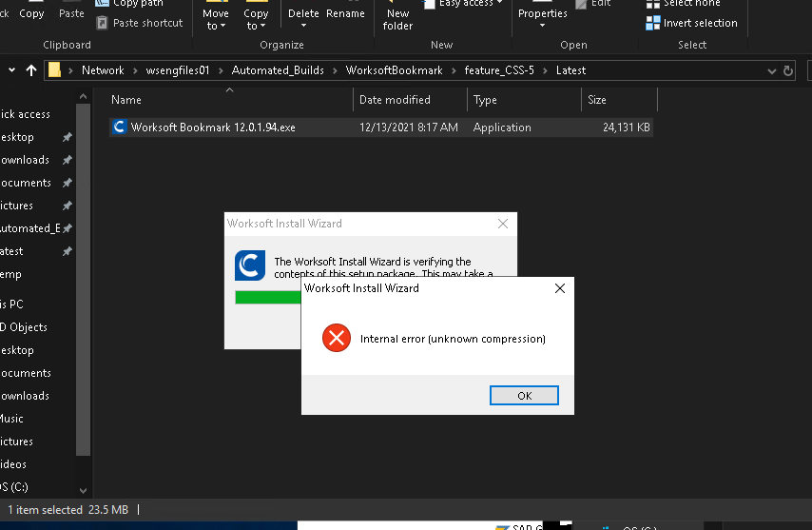Open pinned Latest folder in the sidebar
Image resolution: width=812 pixels, height=530 pixels.
coord(11,251)
